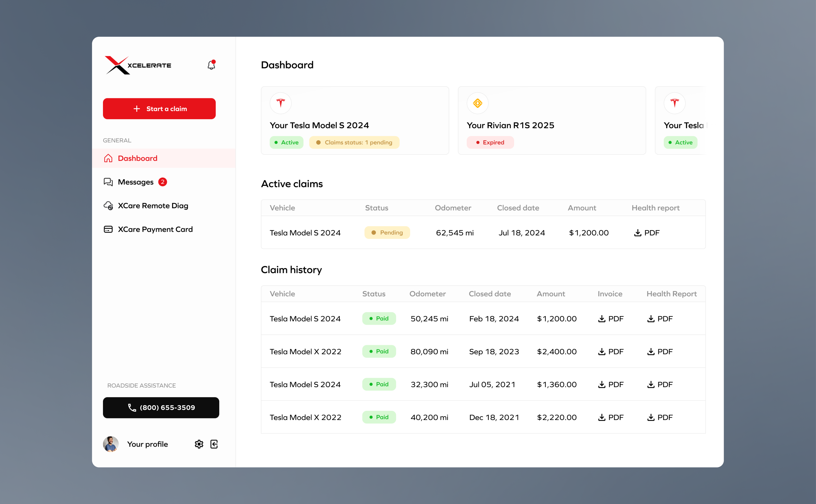The image size is (816, 504).
Task: Call roadside assistance (800) 655-3509
Action: [x=161, y=408]
